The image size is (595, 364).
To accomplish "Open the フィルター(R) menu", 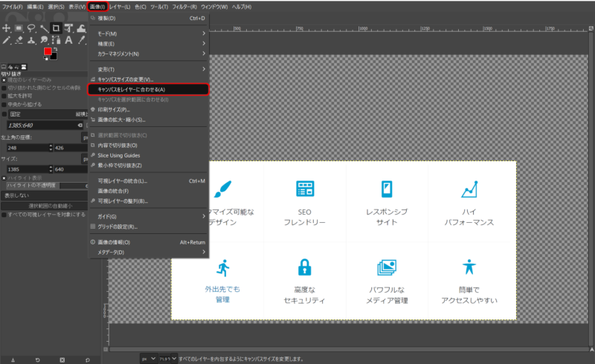I will tap(184, 7).
